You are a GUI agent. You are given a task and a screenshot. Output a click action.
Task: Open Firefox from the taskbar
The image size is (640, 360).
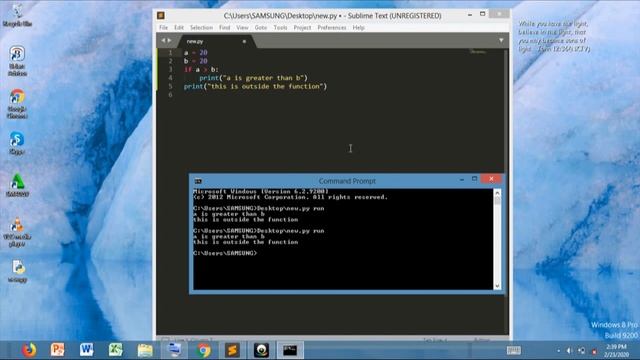(x=29, y=350)
